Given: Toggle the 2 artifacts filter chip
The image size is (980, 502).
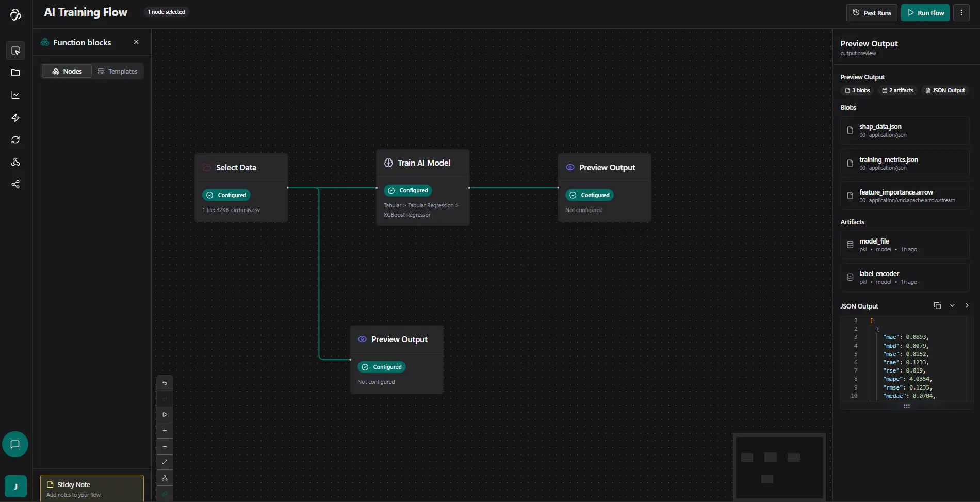Looking at the screenshot, I should pos(897,91).
